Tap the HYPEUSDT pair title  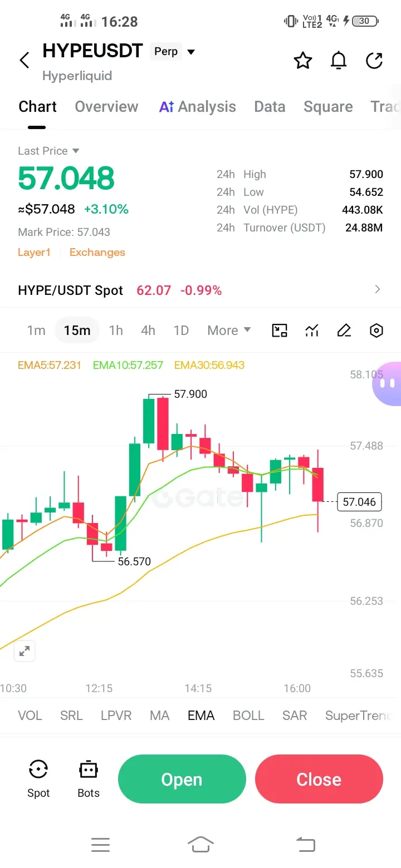tap(92, 51)
